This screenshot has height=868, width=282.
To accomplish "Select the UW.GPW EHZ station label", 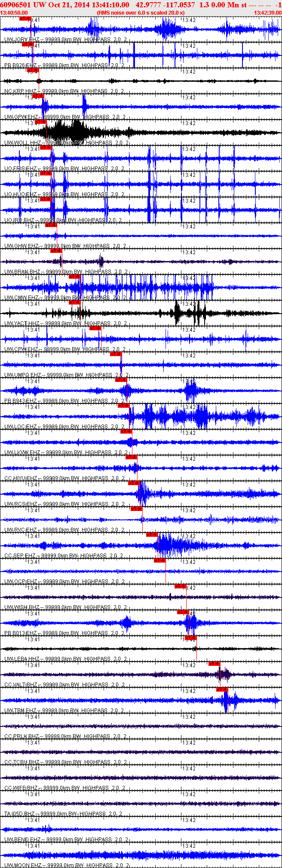I will click(x=21, y=117).
